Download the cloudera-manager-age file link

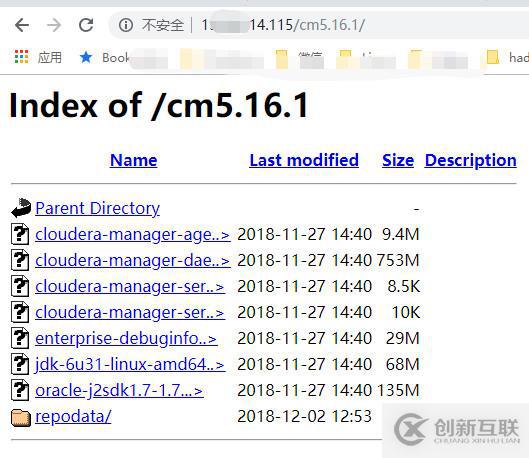[133, 234]
